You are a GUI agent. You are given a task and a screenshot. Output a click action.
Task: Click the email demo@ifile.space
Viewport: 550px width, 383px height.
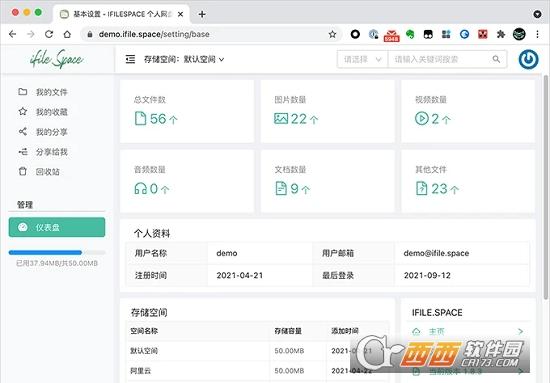(x=436, y=253)
